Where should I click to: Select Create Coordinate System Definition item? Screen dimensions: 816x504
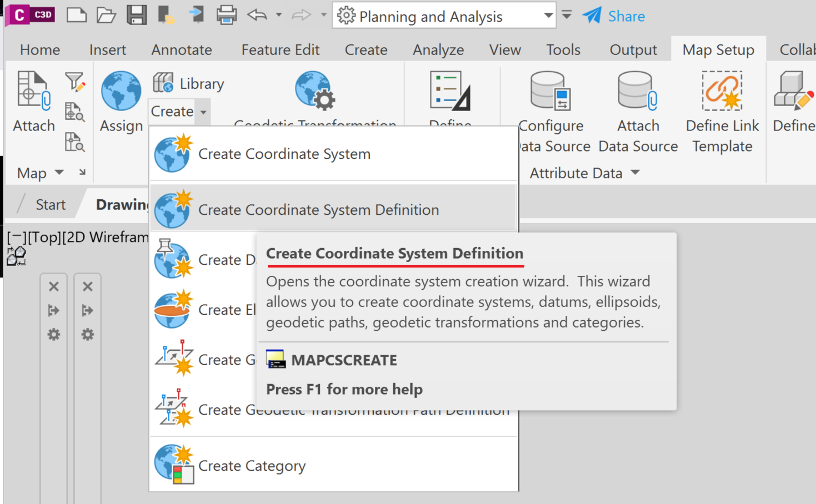pyautogui.click(x=334, y=209)
